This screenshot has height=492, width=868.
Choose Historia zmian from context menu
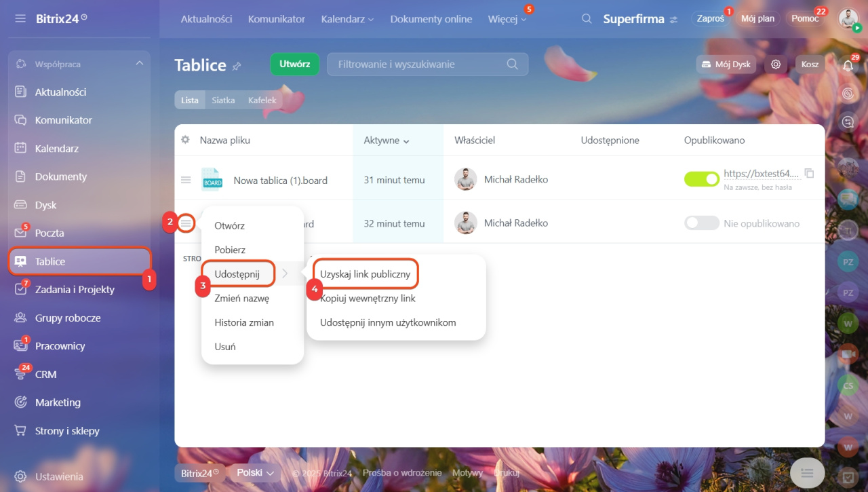pos(244,322)
